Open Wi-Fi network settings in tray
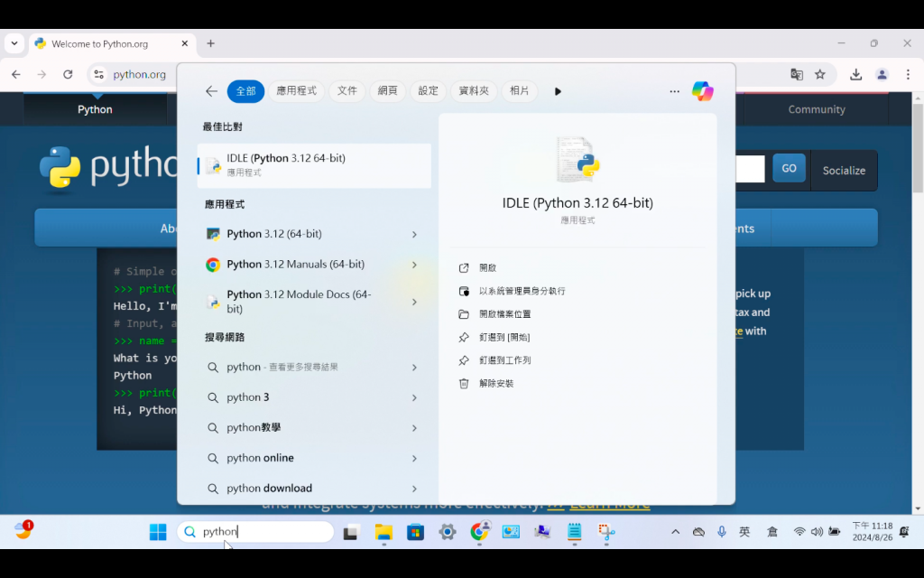The height and width of the screenshot is (578, 924). click(x=799, y=532)
